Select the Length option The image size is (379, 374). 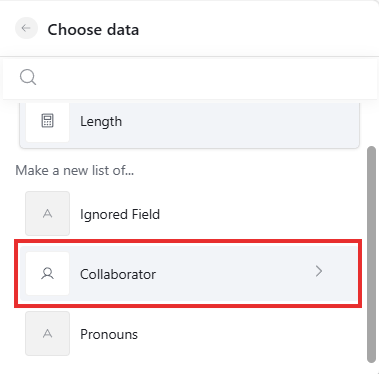(x=189, y=122)
